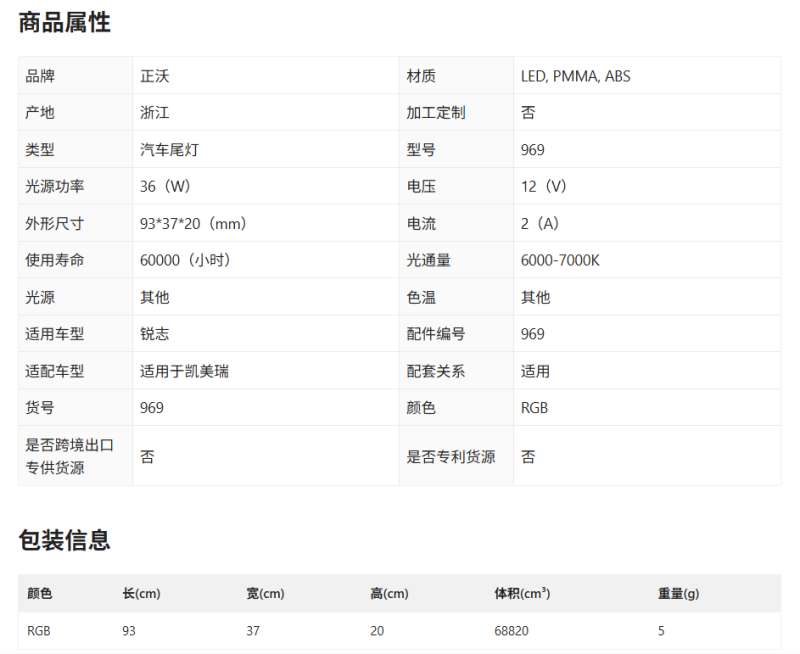
Task: Click the power value 36 (W)
Action: coord(165,186)
